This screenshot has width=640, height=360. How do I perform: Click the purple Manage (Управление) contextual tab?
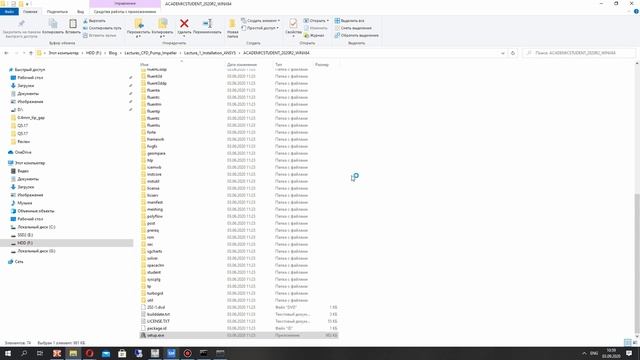[x=125, y=4]
